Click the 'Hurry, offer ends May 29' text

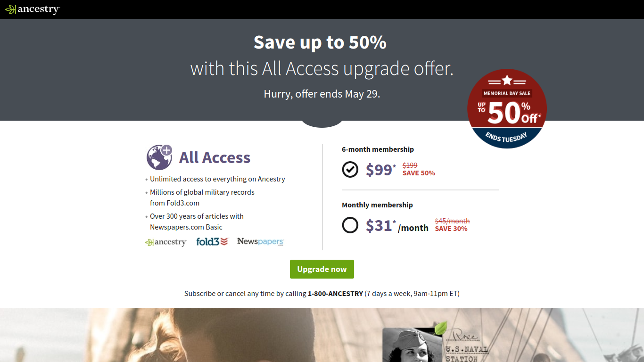(x=322, y=94)
